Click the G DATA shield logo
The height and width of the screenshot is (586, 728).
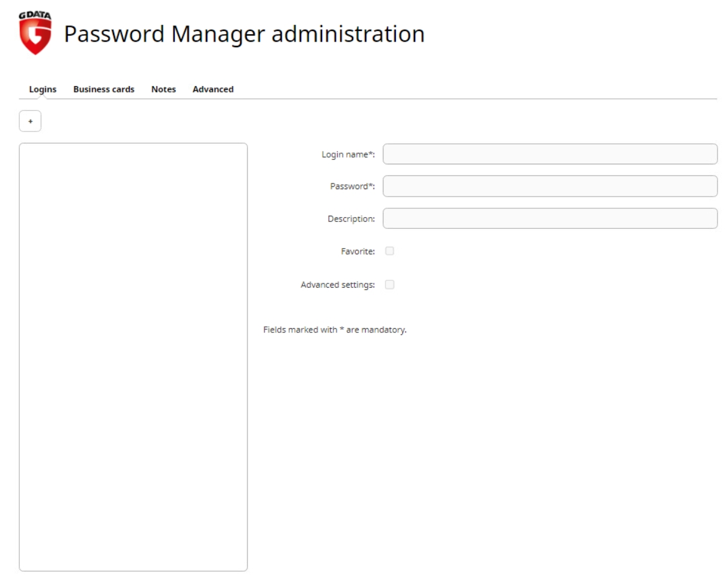(35, 33)
